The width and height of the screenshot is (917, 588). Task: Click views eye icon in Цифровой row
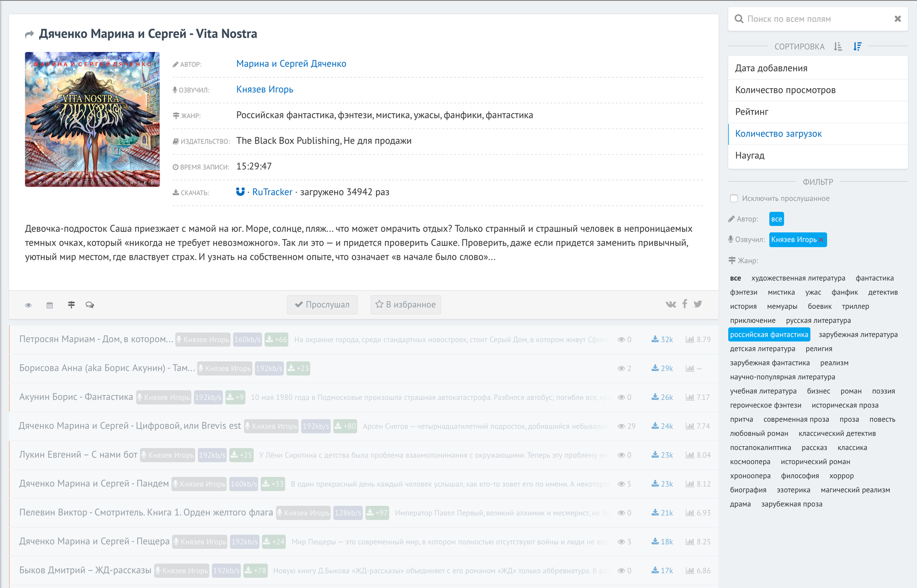pyautogui.click(x=621, y=426)
